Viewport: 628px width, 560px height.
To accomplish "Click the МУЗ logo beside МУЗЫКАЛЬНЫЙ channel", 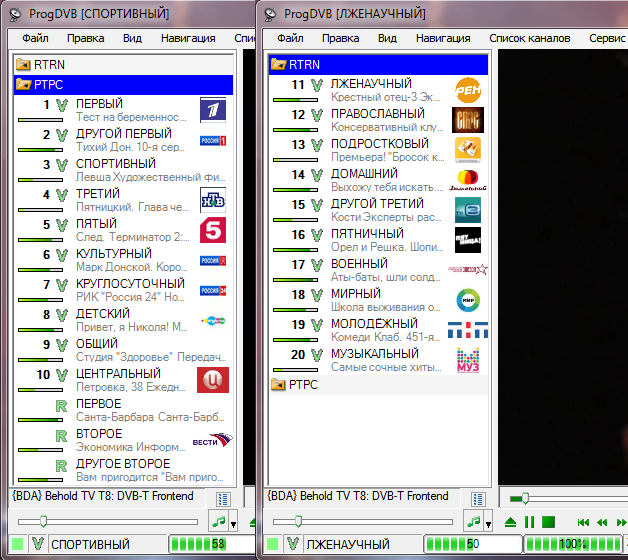I will (468, 360).
